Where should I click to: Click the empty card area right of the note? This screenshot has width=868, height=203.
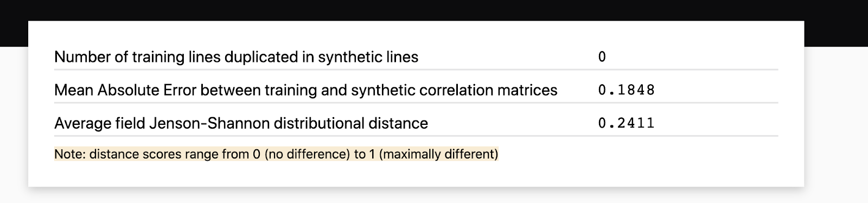(640, 155)
